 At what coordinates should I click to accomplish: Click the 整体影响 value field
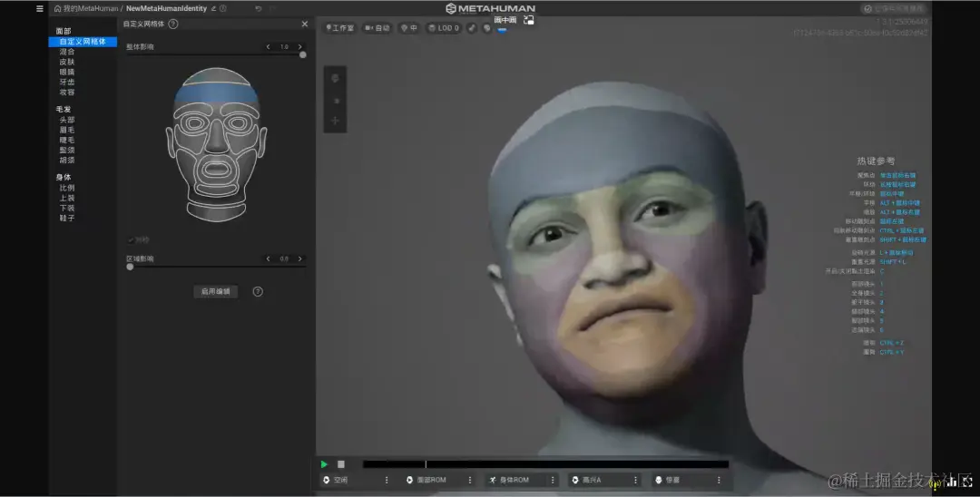point(284,47)
